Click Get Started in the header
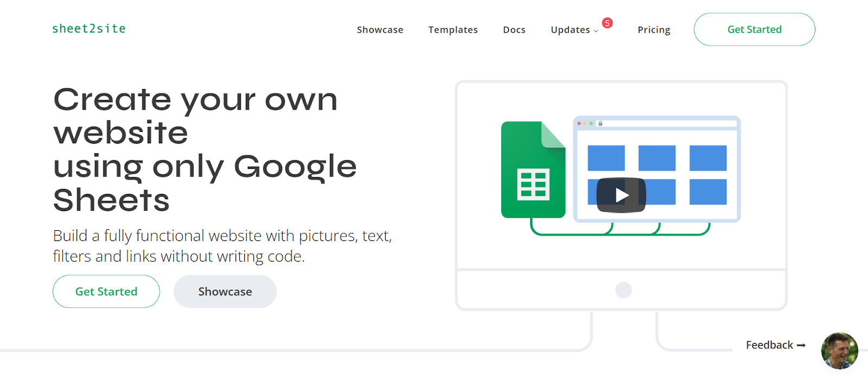 (755, 29)
